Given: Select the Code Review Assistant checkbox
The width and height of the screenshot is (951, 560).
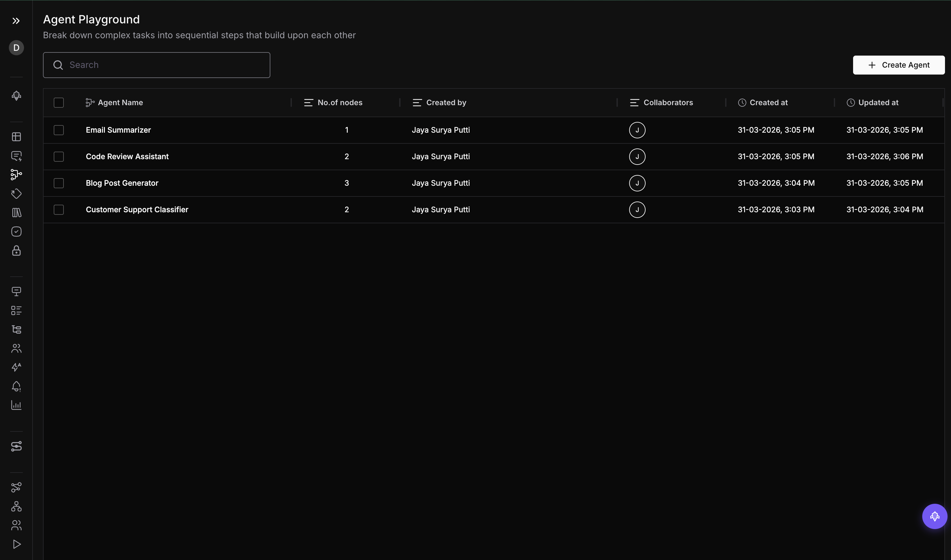Looking at the screenshot, I should 58,157.
